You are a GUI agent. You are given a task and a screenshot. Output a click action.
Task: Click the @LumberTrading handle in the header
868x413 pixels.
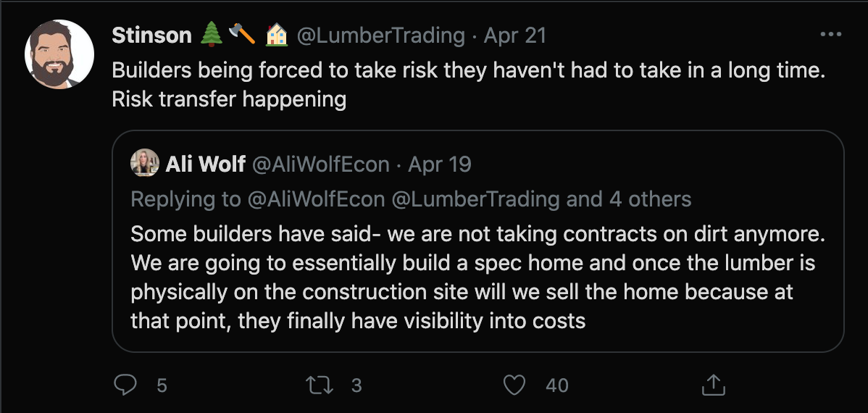(x=380, y=35)
